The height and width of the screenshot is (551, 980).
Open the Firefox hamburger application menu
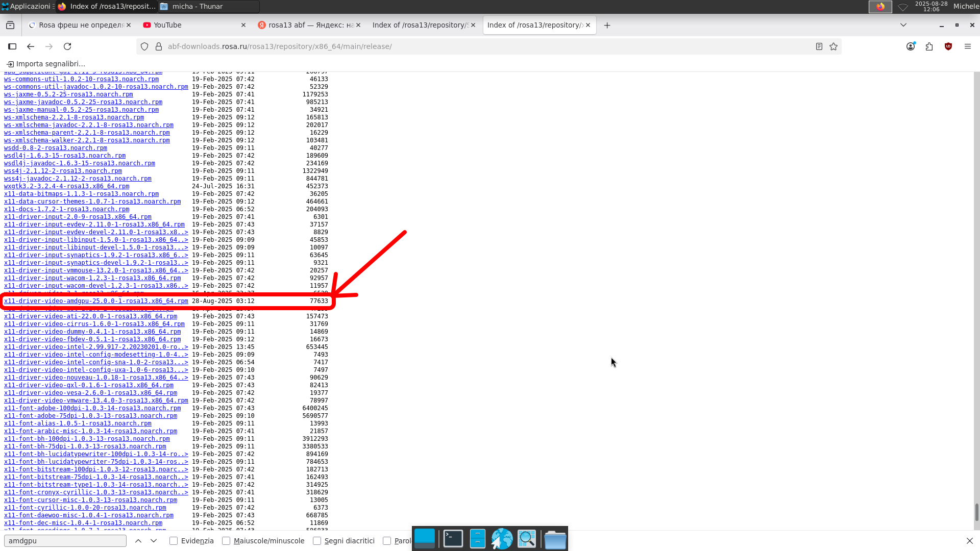(x=967, y=46)
